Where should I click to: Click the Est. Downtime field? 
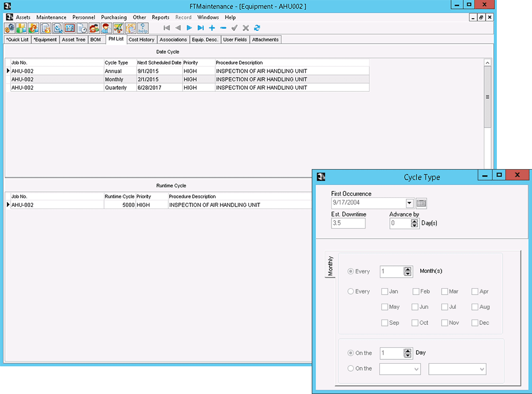[x=348, y=223]
